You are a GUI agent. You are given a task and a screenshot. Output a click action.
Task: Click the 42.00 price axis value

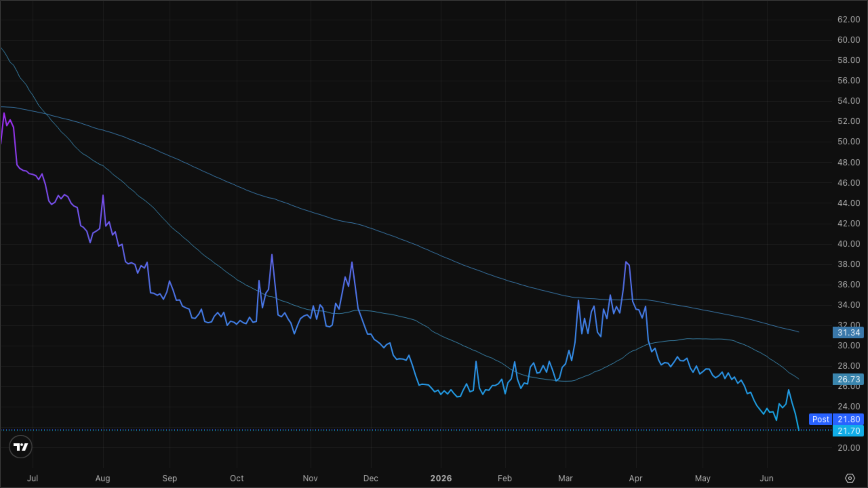pos(849,223)
